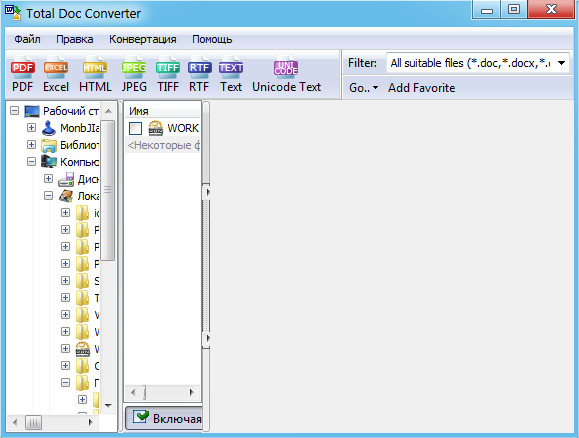The width and height of the screenshot is (579, 438).
Task: Click Add Favorite
Action: tap(421, 88)
